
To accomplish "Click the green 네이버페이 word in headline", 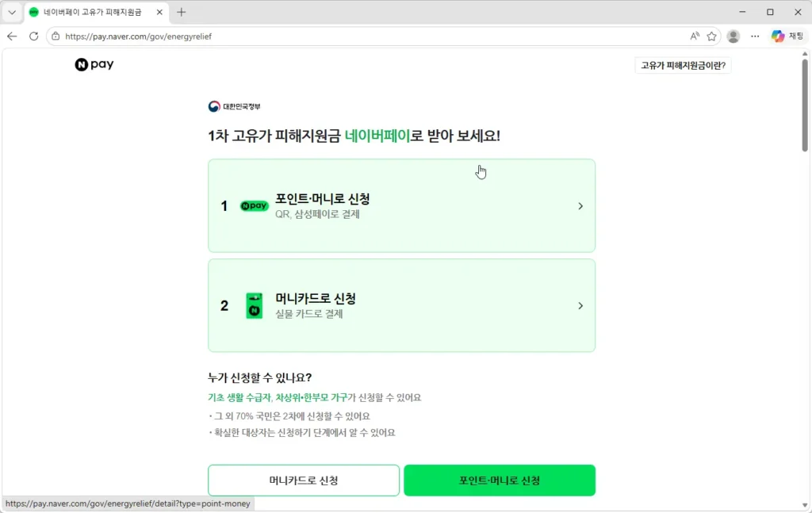I will (377, 136).
